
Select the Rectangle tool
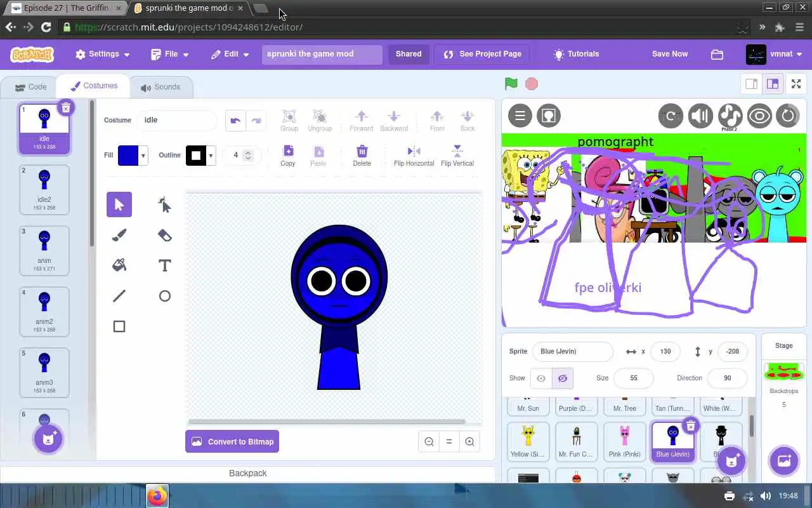(x=119, y=326)
